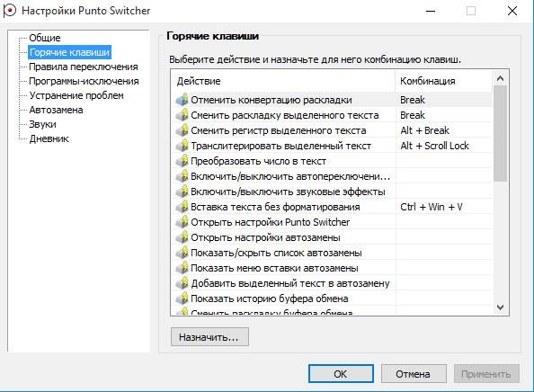
Task: Click the Punto Switcher title bar icon
Action: [x=9, y=11]
